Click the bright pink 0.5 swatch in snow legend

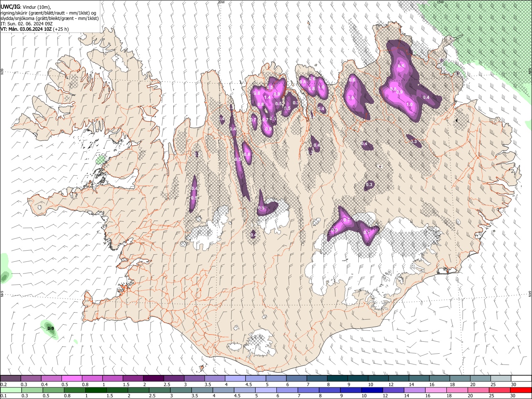tap(71, 379)
